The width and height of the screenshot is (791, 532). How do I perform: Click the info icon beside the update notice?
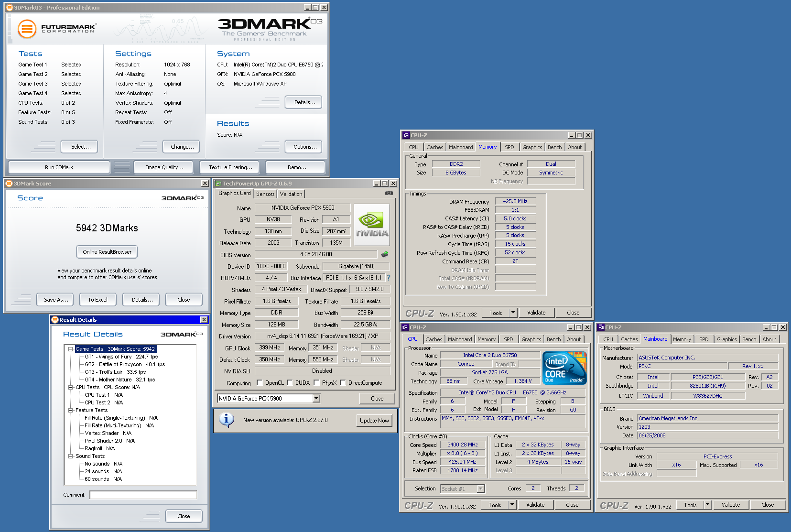[227, 420]
